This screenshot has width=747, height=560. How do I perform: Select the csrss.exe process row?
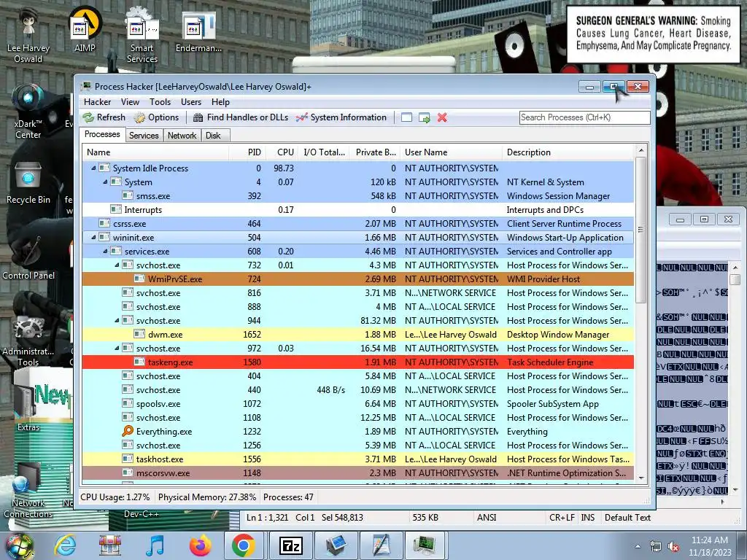[357, 223]
